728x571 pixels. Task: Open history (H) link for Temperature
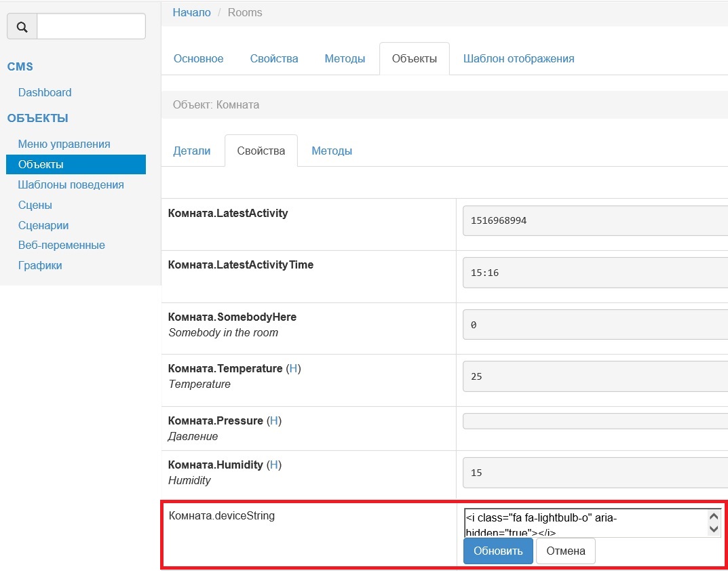point(293,369)
